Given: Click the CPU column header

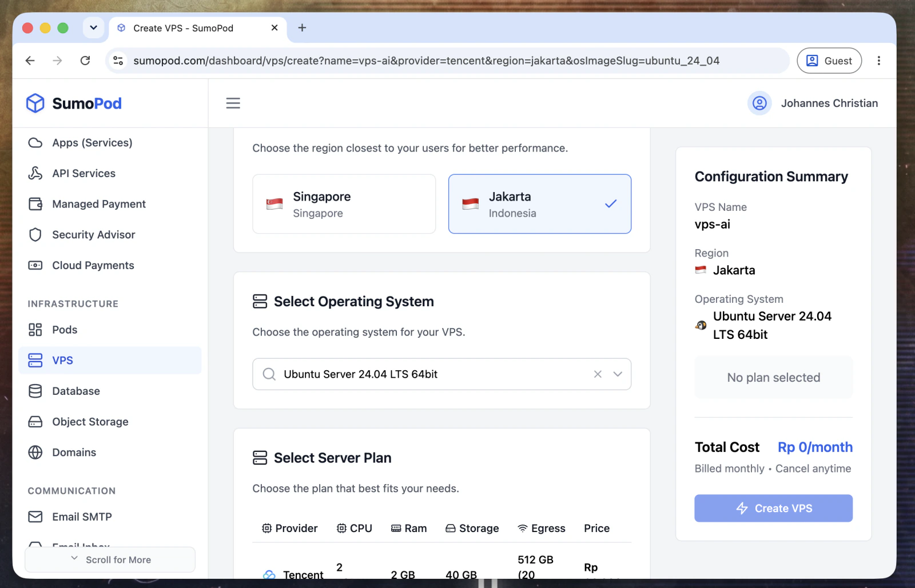Looking at the screenshot, I should tap(355, 529).
